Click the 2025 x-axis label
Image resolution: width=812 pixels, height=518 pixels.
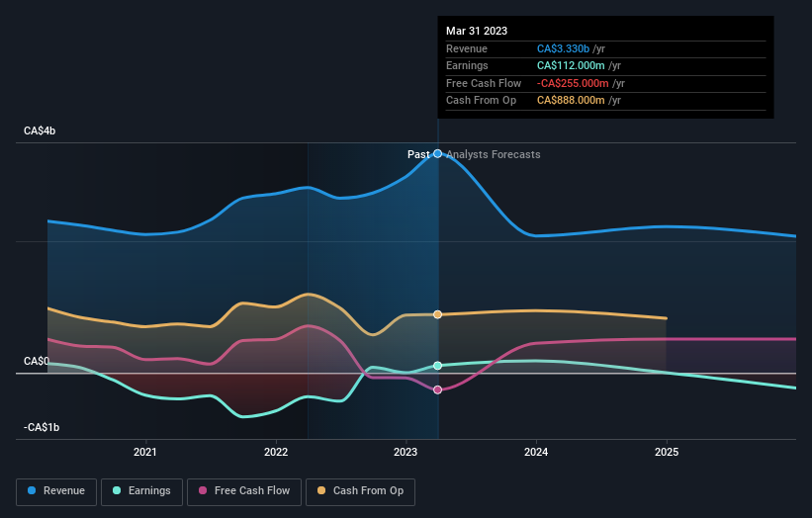tap(667, 452)
